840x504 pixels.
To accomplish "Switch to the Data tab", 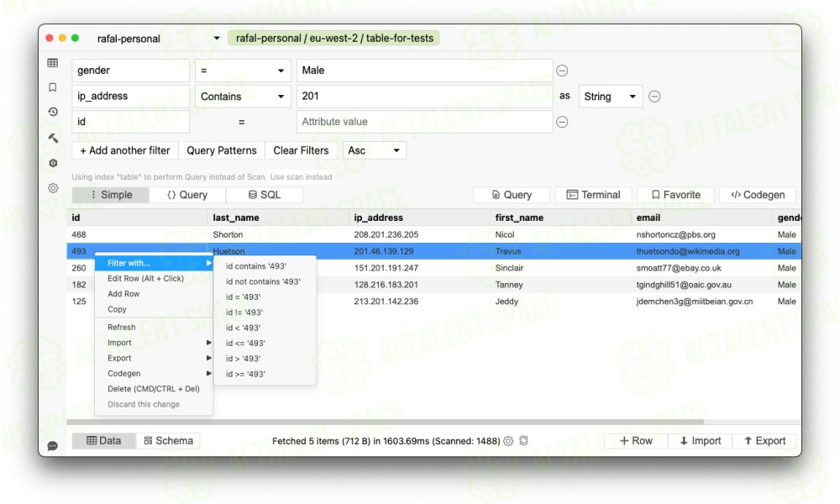I will (103, 441).
